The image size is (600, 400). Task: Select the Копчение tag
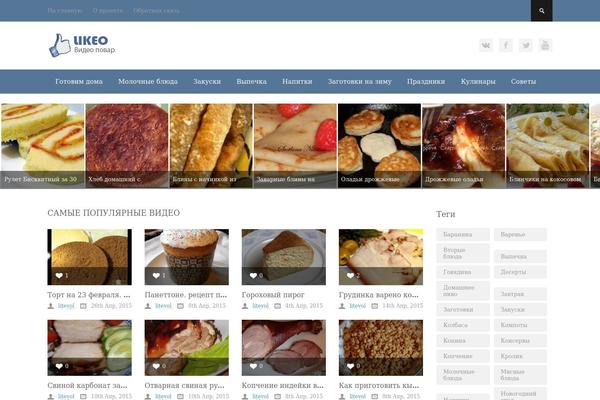pyautogui.click(x=463, y=356)
